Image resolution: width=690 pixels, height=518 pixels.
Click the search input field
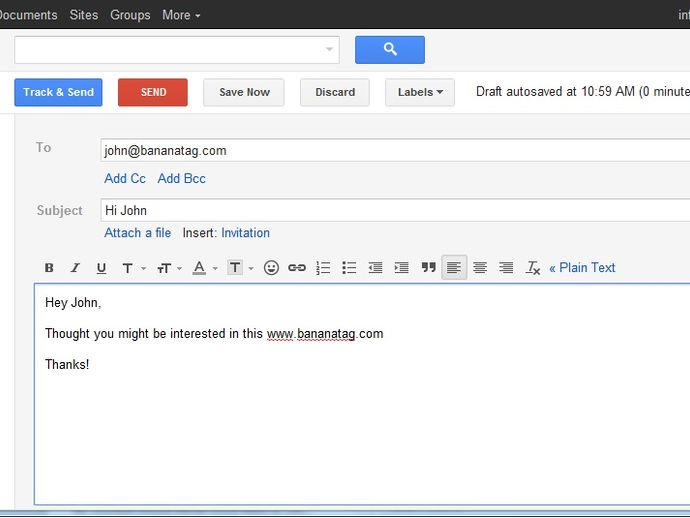(x=177, y=50)
